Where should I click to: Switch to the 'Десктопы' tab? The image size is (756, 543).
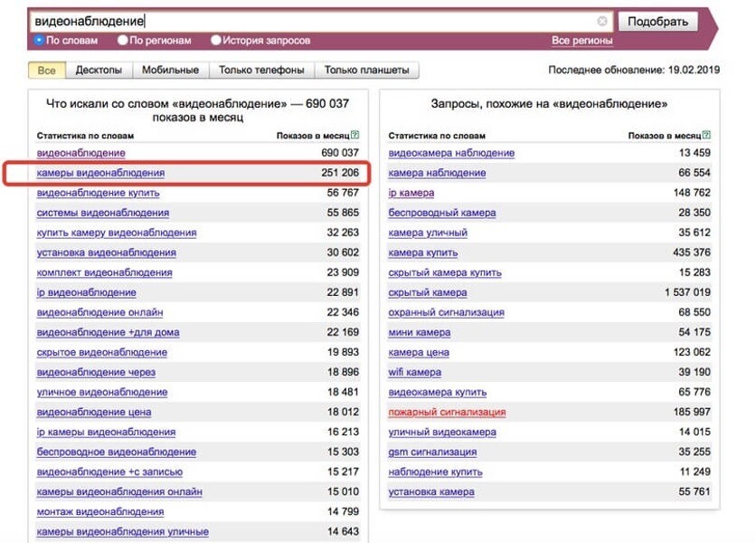pos(99,70)
